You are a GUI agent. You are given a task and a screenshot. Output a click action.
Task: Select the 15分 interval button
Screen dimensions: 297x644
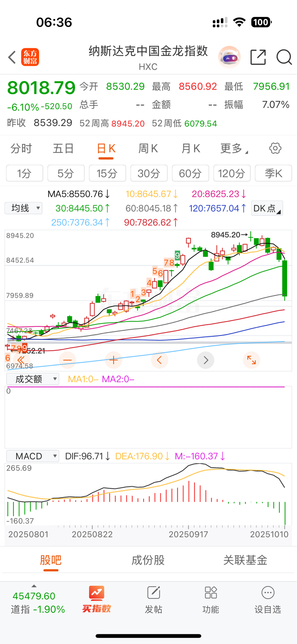click(x=107, y=173)
